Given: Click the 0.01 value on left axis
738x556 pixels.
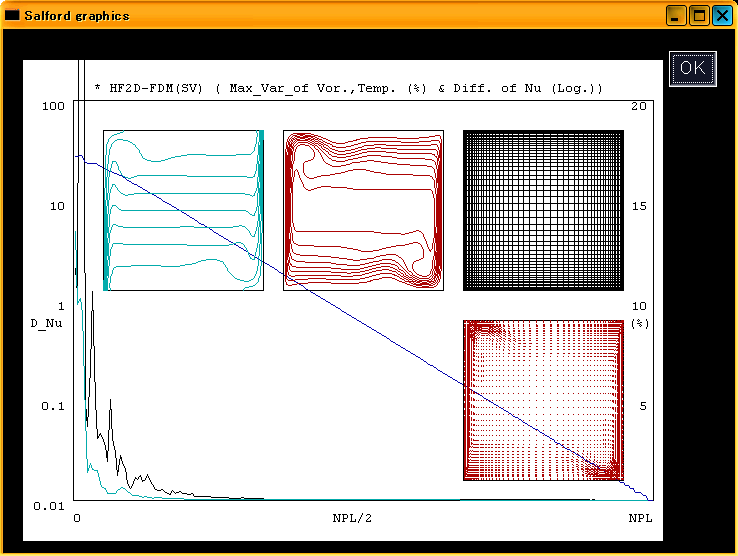Looking at the screenshot, I should pos(48,506).
